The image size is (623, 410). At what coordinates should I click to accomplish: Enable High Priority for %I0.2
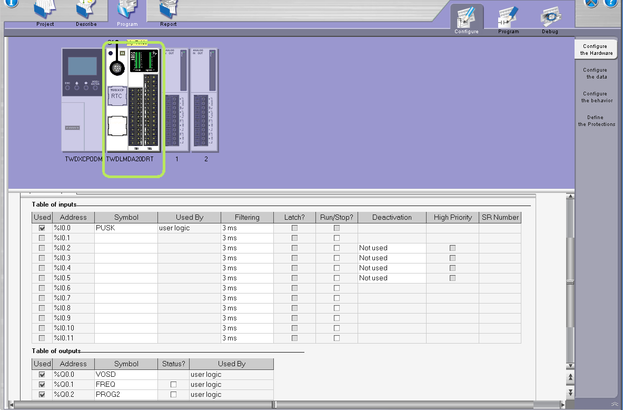pyautogui.click(x=452, y=248)
